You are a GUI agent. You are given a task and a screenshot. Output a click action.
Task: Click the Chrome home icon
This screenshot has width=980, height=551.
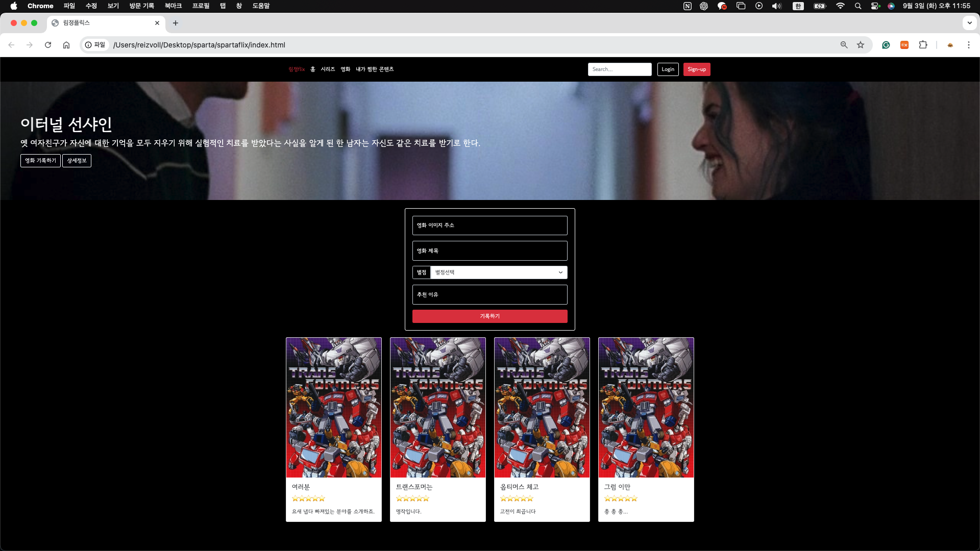(66, 45)
